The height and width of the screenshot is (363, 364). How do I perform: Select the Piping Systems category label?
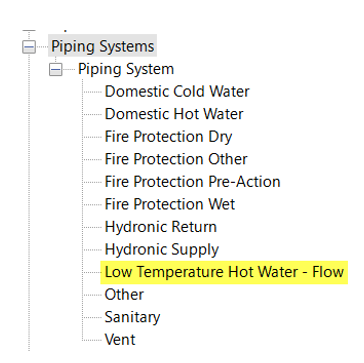point(103,46)
